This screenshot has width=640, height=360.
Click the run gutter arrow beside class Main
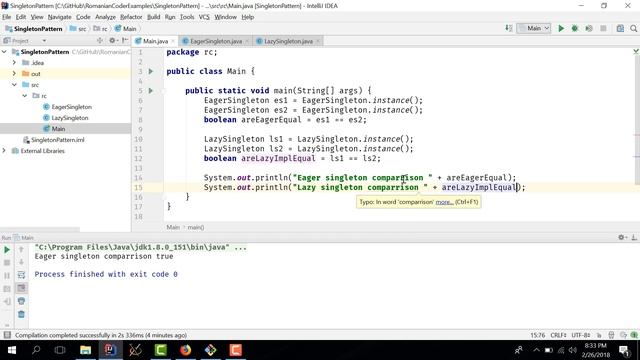click(151, 71)
